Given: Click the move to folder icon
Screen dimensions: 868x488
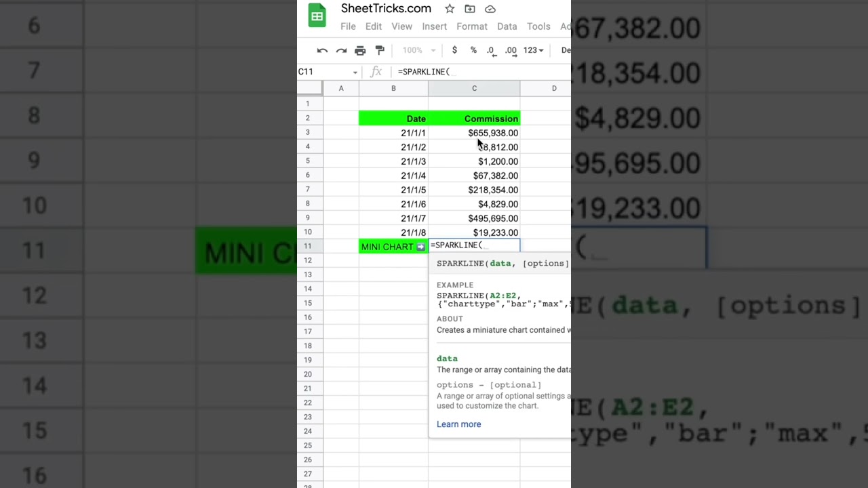Looking at the screenshot, I should pyautogui.click(x=470, y=9).
